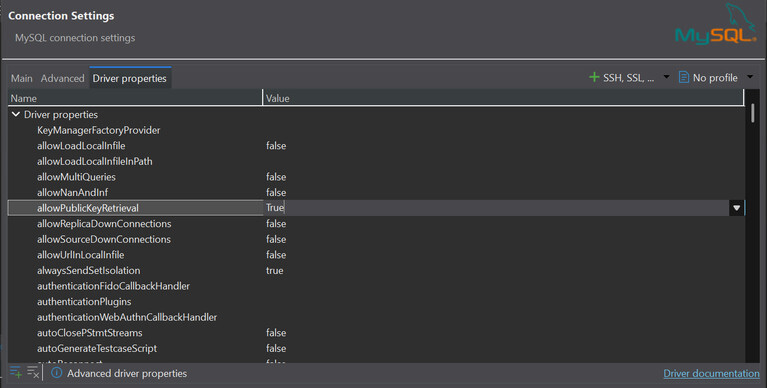Click the false value of allowUrlInLocalInfile

click(x=276, y=255)
